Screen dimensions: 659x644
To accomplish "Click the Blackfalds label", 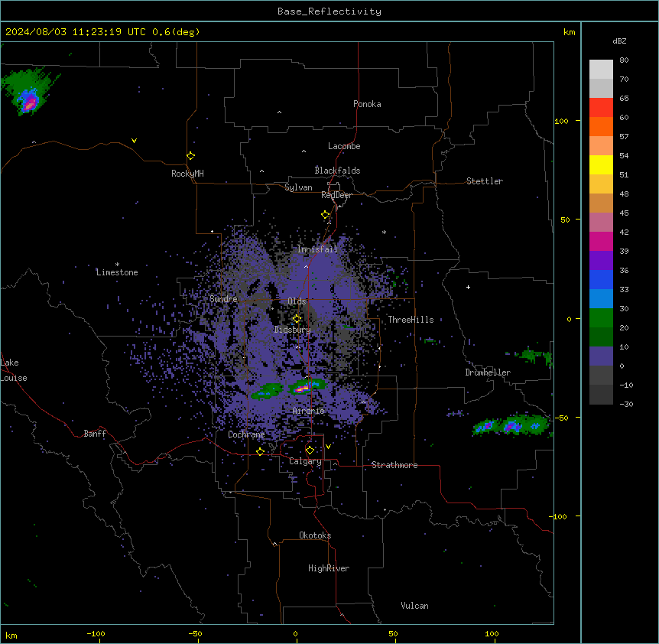I will point(337,171).
